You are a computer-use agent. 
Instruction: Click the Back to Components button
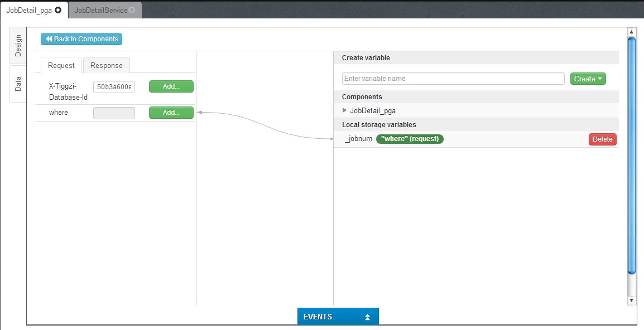(81, 39)
